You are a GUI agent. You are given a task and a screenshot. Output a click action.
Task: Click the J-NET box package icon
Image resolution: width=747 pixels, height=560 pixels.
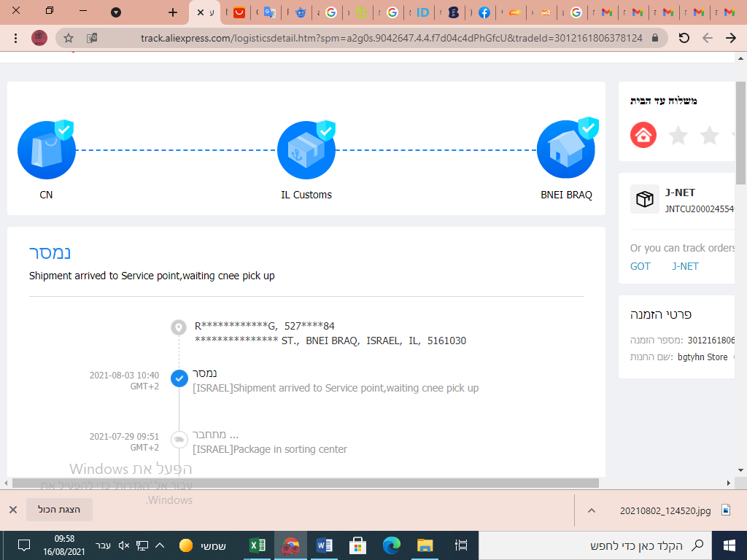tap(645, 199)
